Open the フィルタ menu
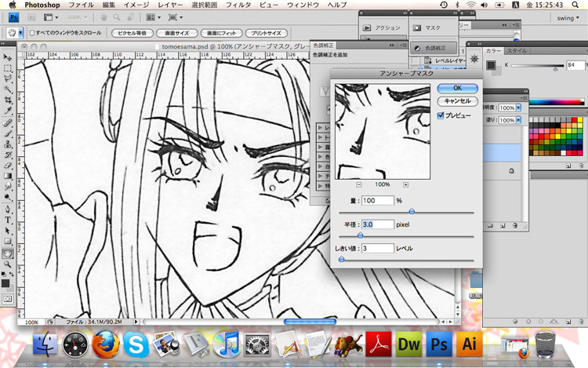 pos(238,5)
